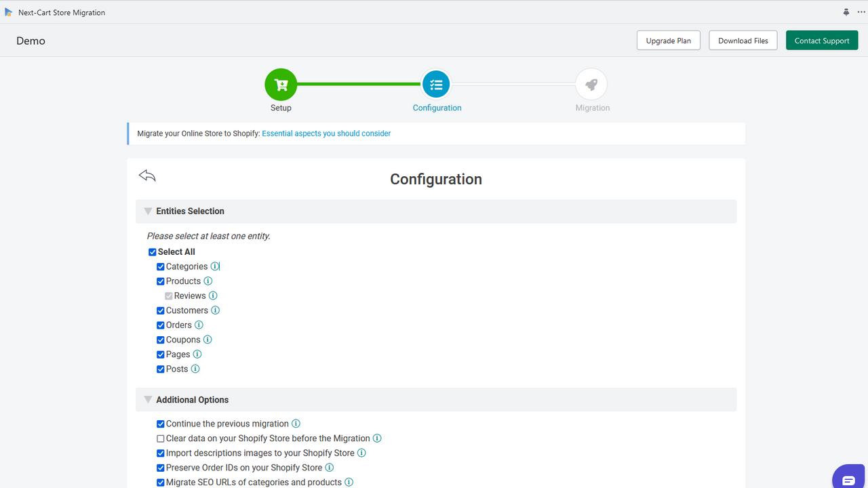868x488 pixels.
Task: Open the notification bell icon
Action: pyautogui.click(x=846, y=12)
